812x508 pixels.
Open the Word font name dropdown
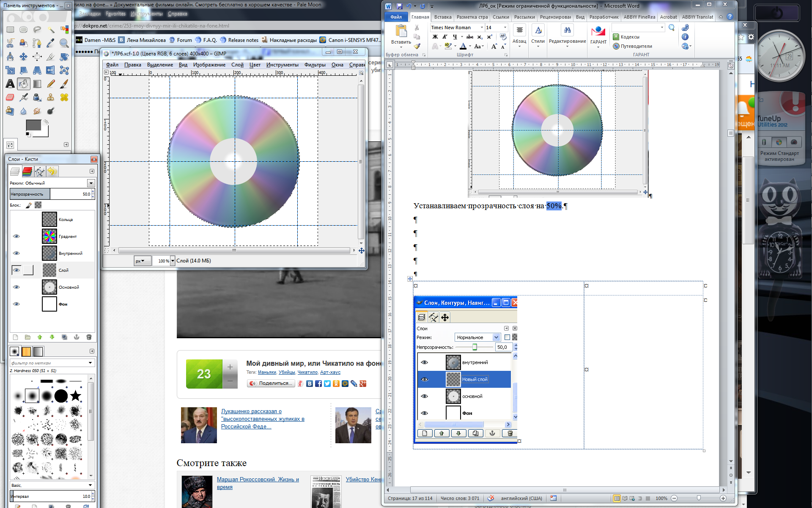[482, 28]
